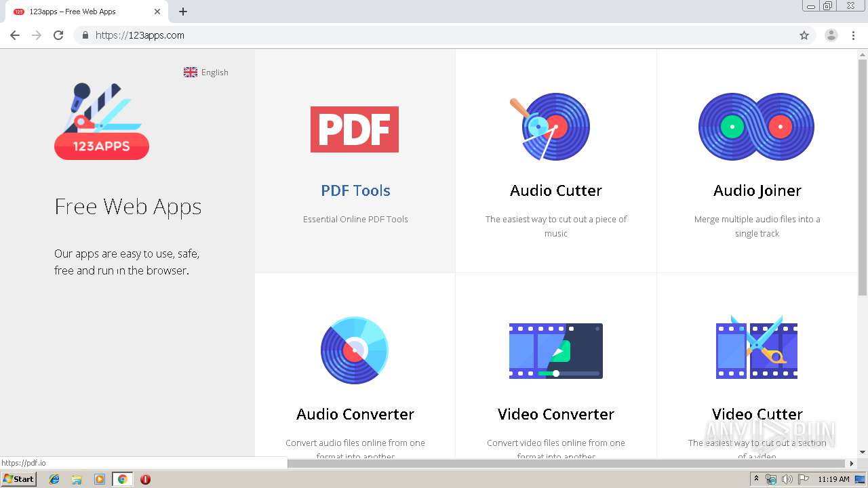Click 'Essential Online PDF Tools' text
Screen dimensions: 868x488
click(x=355, y=219)
